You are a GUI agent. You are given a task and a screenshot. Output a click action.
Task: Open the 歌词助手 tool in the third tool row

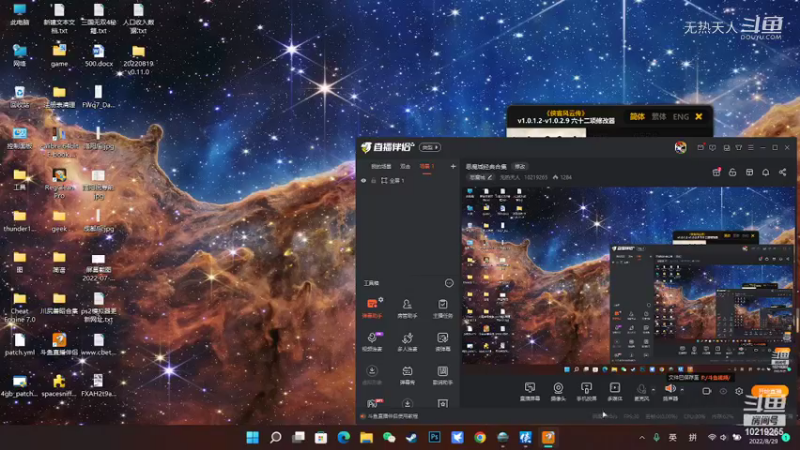442,375
